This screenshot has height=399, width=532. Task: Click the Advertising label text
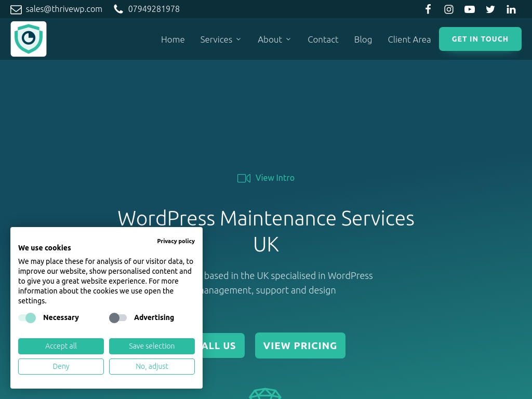tap(154, 317)
